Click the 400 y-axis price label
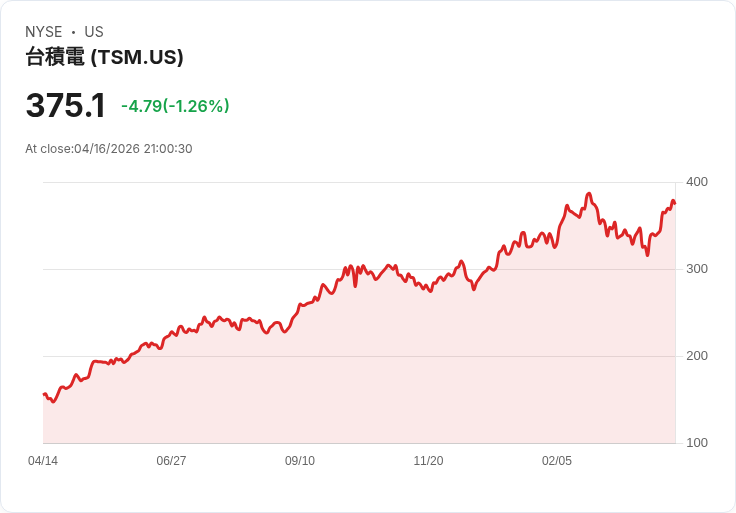Screen dimensions: 736x513 click(697, 182)
